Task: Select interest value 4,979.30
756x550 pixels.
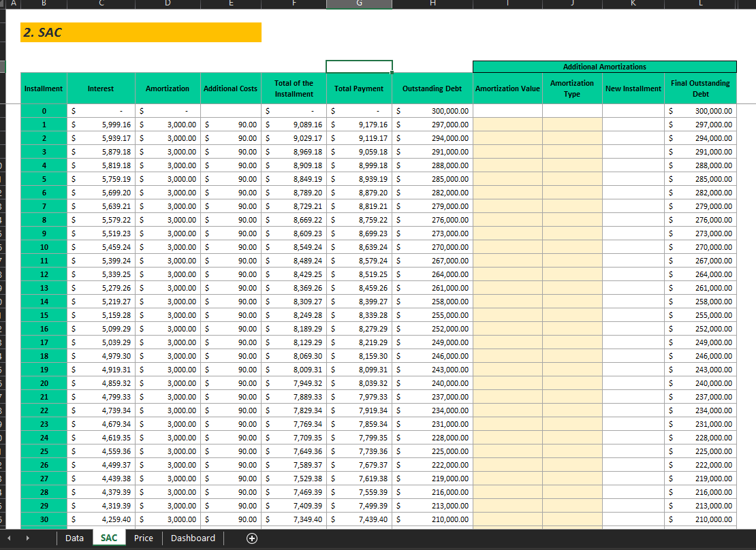Action: (x=101, y=356)
